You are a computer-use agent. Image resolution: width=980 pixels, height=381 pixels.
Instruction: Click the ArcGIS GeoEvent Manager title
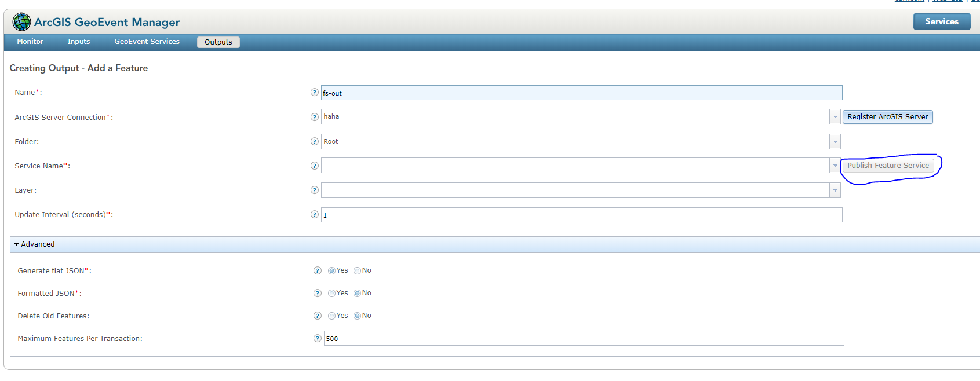[x=107, y=22]
